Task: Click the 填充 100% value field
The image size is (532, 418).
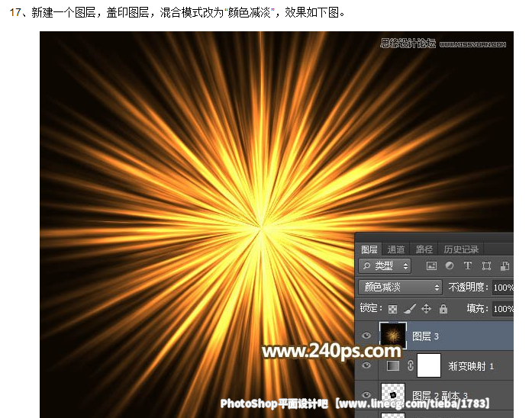Action: pyautogui.click(x=503, y=309)
